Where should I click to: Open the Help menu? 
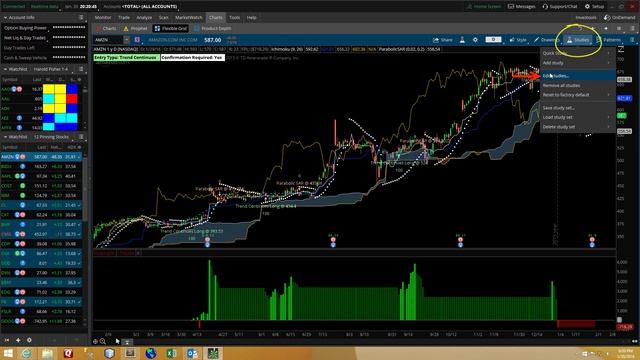coord(251,18)
